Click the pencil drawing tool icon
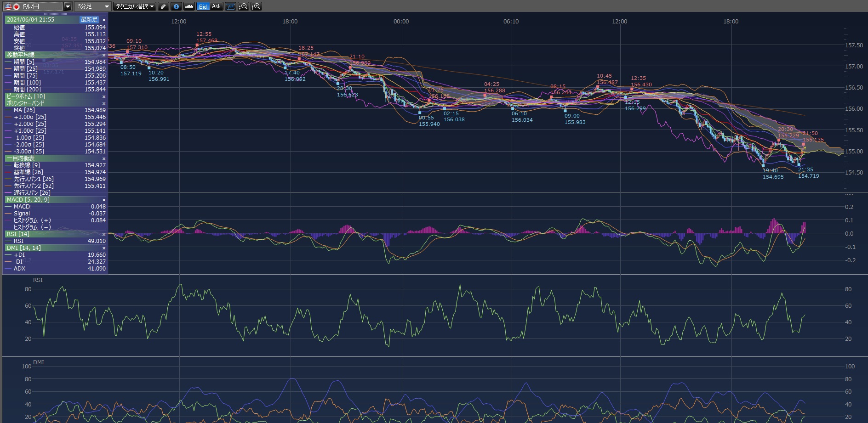Viewport: 868px width, 423px height. 163,6
